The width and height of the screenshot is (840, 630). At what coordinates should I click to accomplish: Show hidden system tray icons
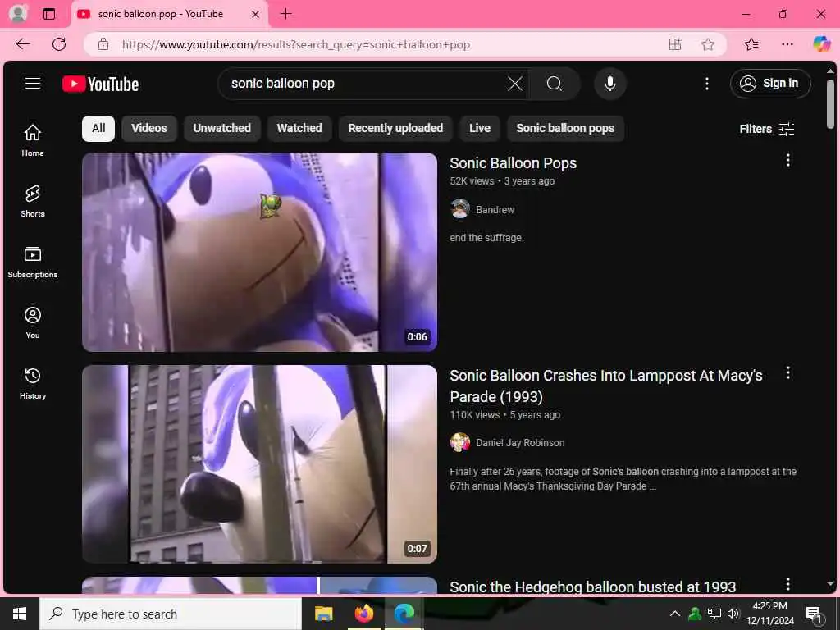(x=675, y=614)
